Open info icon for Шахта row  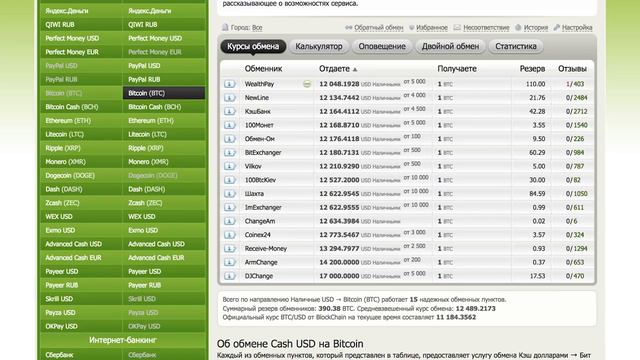[x=229, y=193]
